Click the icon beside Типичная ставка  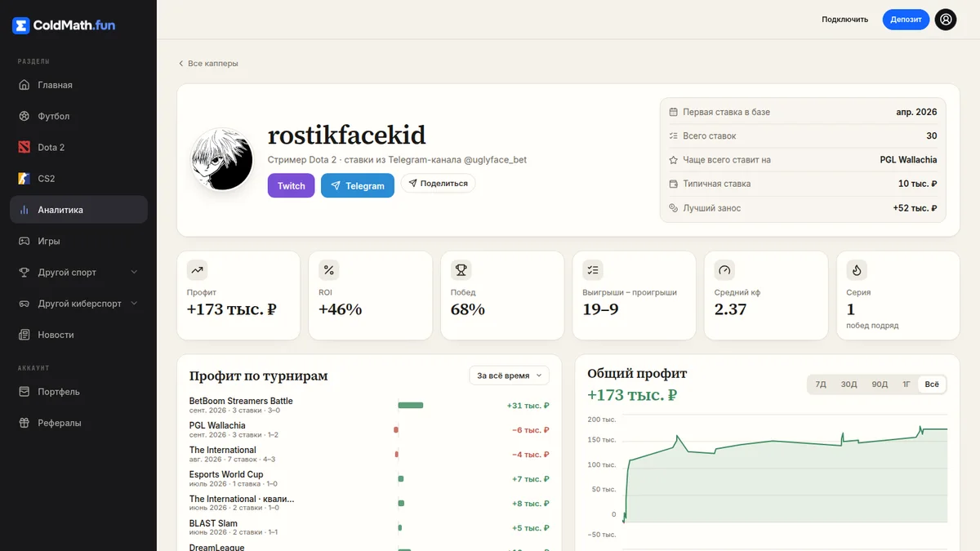[x=674, y=184]
